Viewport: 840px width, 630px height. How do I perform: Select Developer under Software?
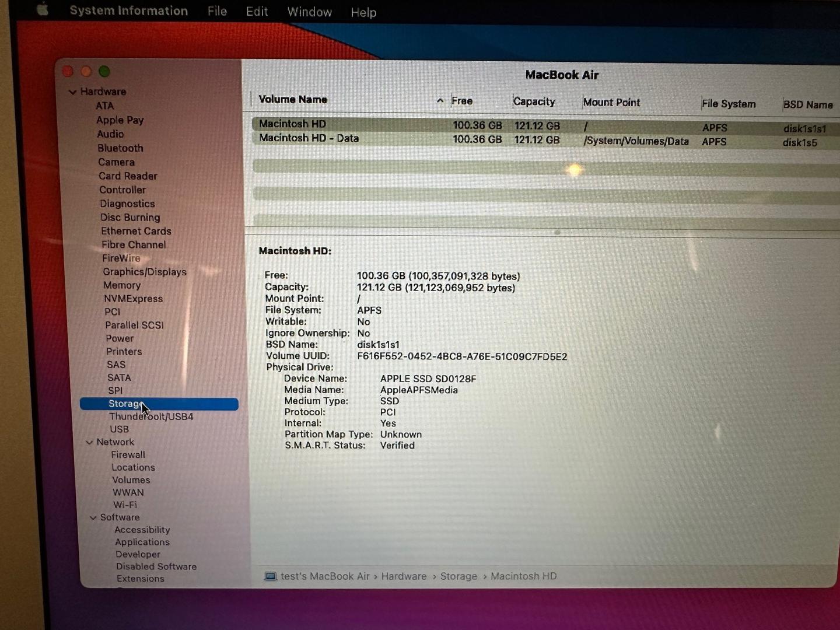point(138,554)
